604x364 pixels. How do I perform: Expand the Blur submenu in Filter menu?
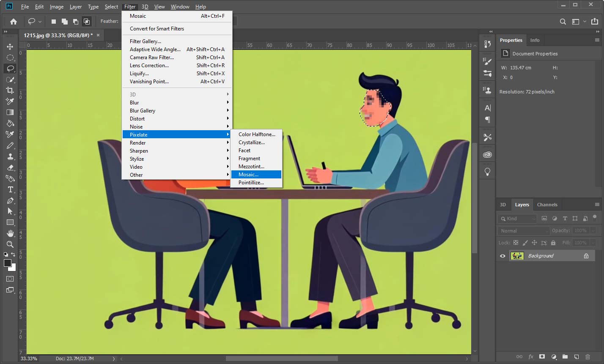tap(135, 102)
